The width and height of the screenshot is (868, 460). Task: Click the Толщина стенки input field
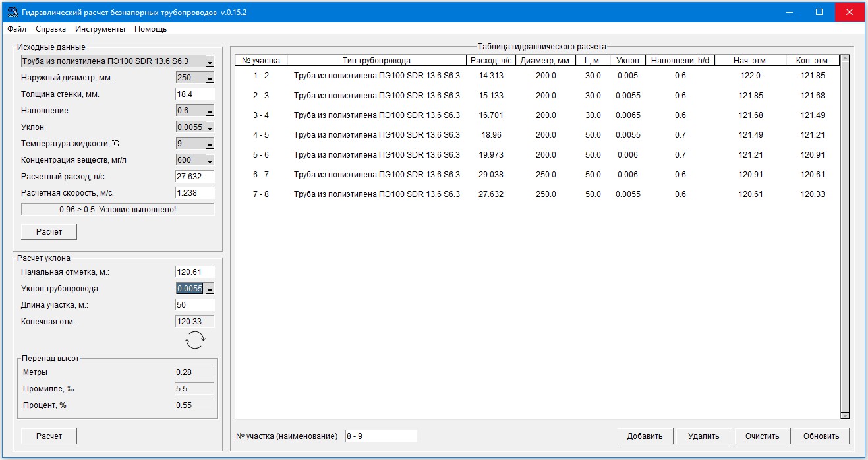(x=195, y=94)
